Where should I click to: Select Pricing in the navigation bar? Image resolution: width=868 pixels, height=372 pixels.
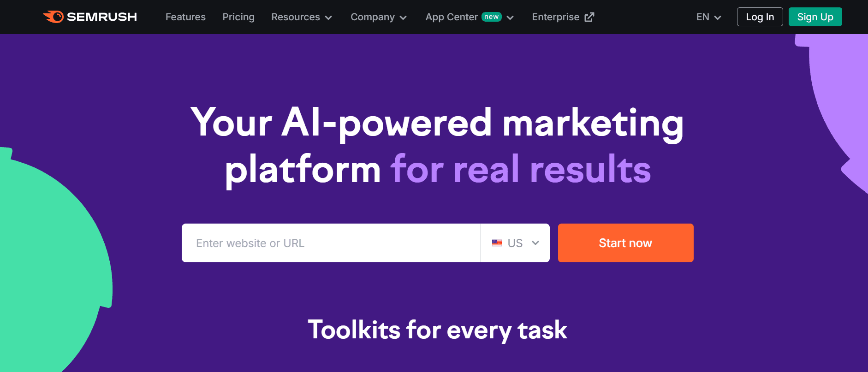(238, 17)
